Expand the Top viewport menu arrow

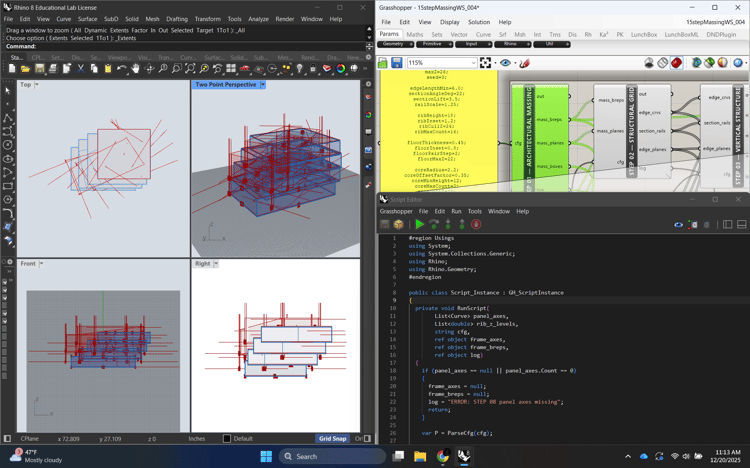[38, 85]
